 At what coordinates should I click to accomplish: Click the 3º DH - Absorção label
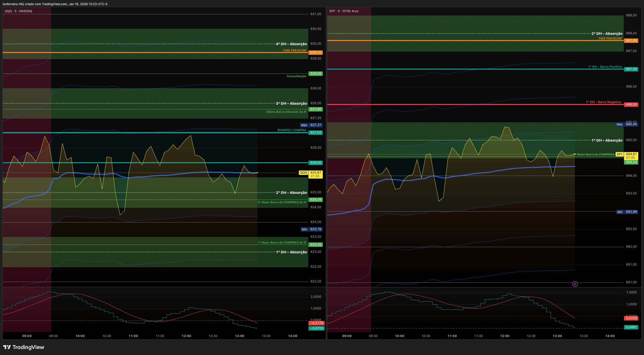pos(291,103)
